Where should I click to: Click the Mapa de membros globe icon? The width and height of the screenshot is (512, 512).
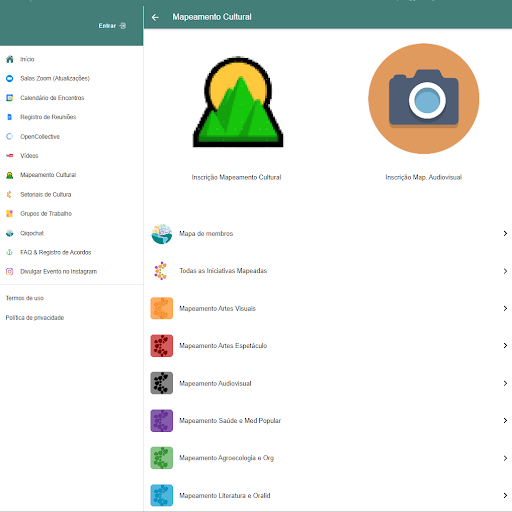click(162, 234)
